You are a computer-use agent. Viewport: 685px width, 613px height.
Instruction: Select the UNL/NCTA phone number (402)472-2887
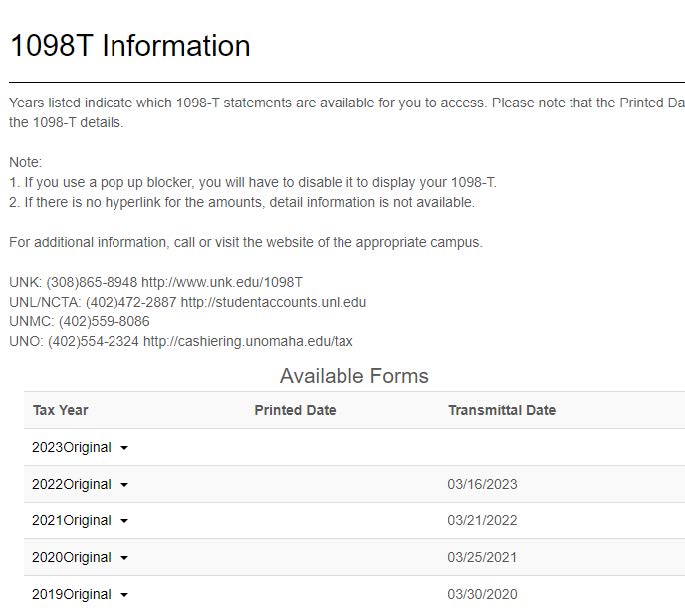tap(131, 302)
